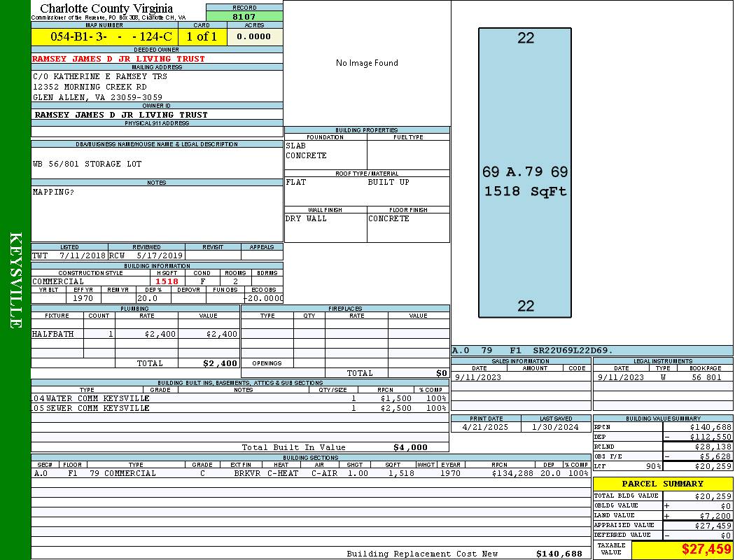The image size is (735, 560).
Task: Click reviewed date 5/17/2019
Action: pyautogui.click(x=160, y=256)
